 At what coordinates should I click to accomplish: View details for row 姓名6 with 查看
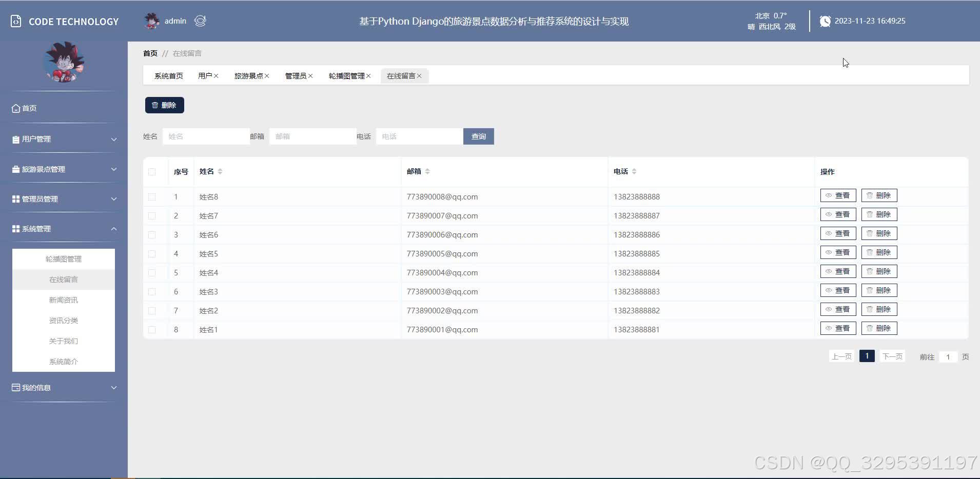point(838,233)
